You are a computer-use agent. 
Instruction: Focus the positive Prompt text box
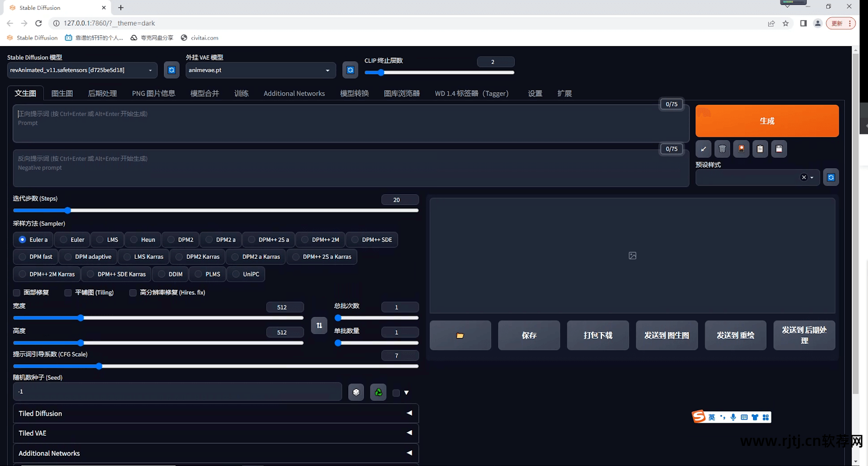click(x=351, y=124)
